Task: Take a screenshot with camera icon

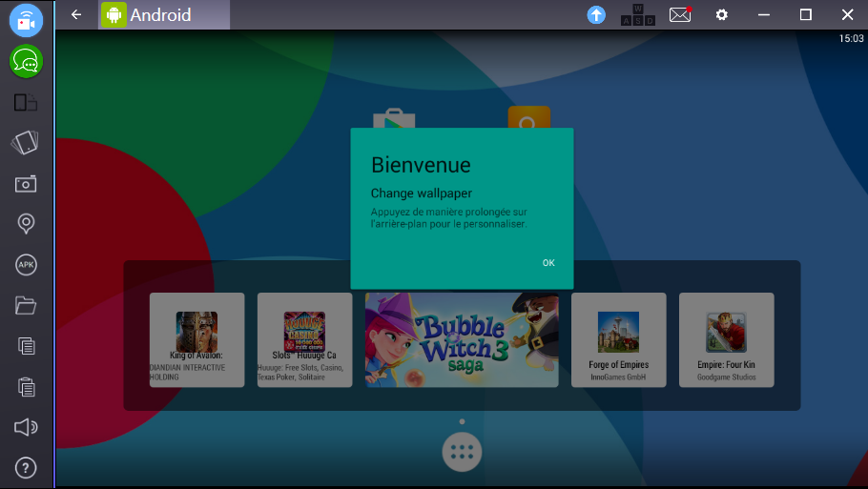Action: [x=26, y=183]
